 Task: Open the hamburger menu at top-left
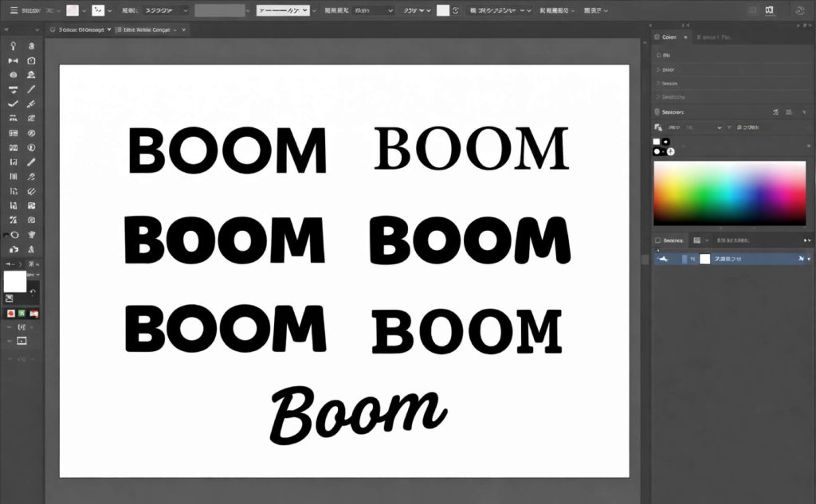pyautogui.click(x=14, y=10)
